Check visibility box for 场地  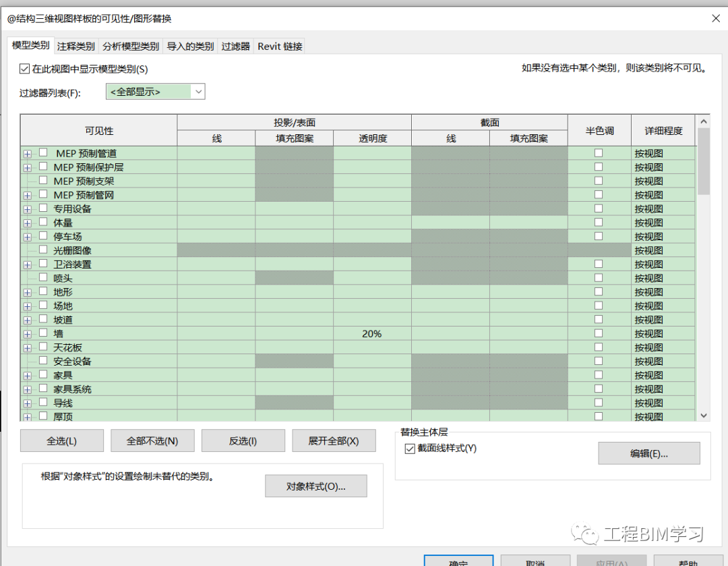(43, 305)
